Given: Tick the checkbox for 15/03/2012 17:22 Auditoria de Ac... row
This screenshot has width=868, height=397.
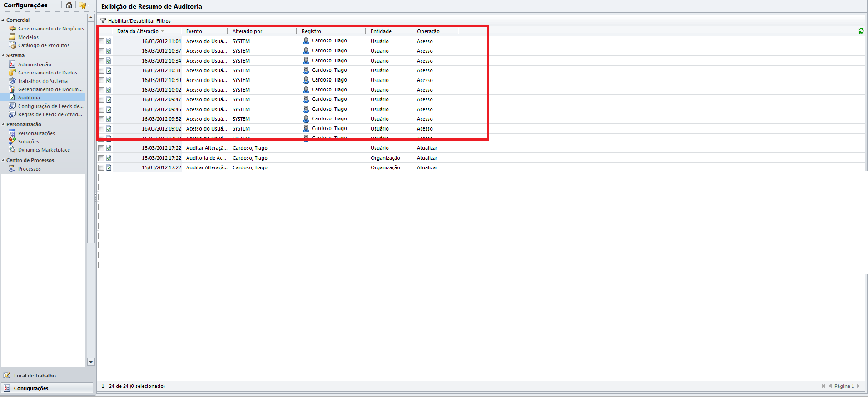Looking at the screenshot, I should point(101,158).
